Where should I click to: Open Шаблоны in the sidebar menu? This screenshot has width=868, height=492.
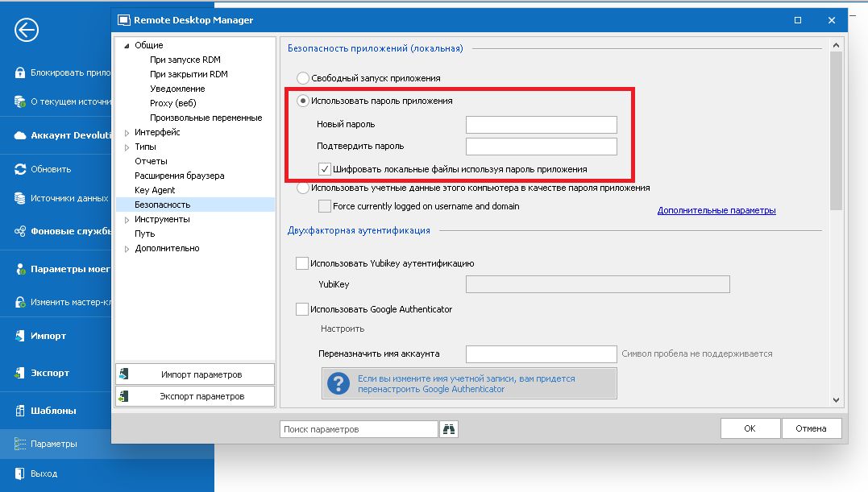(x=53, y=411)
